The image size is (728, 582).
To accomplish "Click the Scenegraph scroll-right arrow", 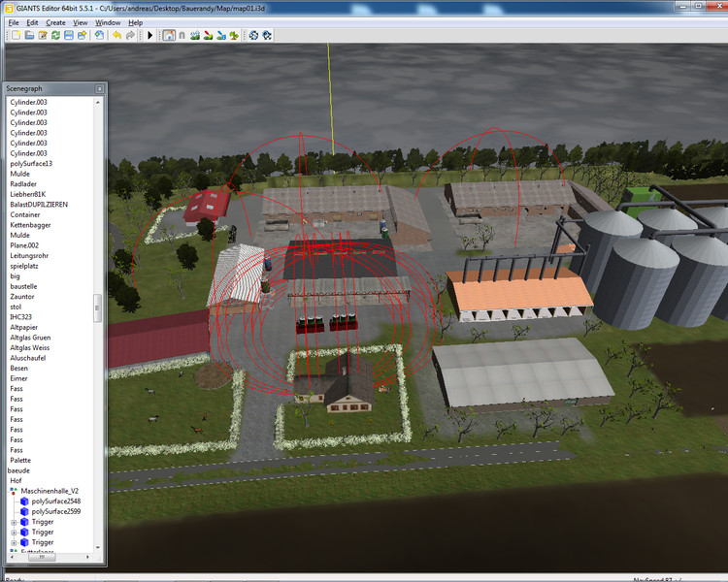I will tap(87, 557).
